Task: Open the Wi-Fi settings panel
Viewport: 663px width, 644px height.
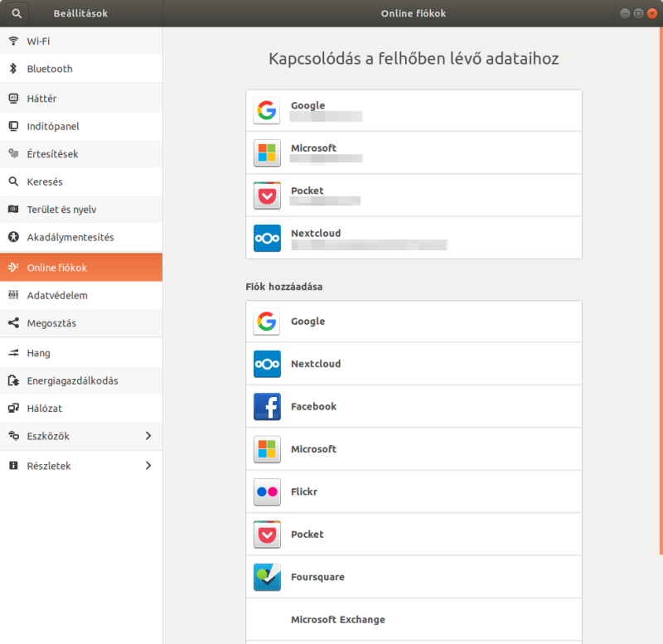Action: click(x=81, y=41)
